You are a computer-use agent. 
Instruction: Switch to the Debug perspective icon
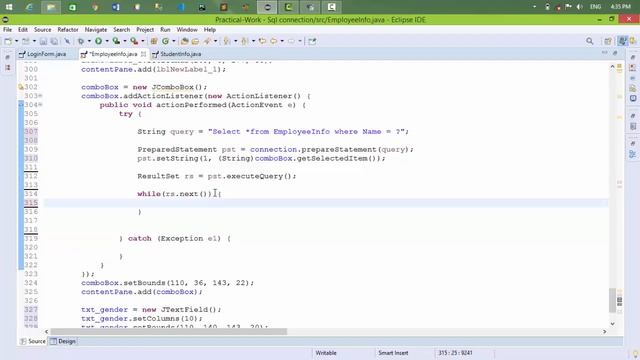pyautogui.click(x=633, y=41)
